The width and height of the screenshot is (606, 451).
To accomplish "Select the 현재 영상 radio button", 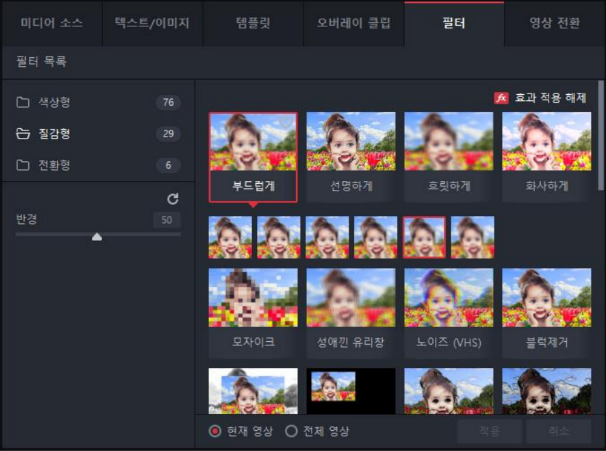I will click(215, 431).
